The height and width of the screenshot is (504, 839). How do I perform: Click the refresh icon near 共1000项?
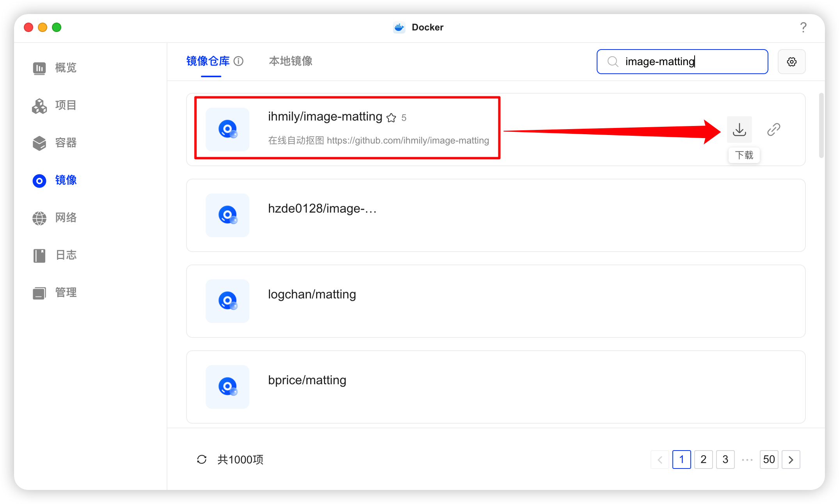202,460
